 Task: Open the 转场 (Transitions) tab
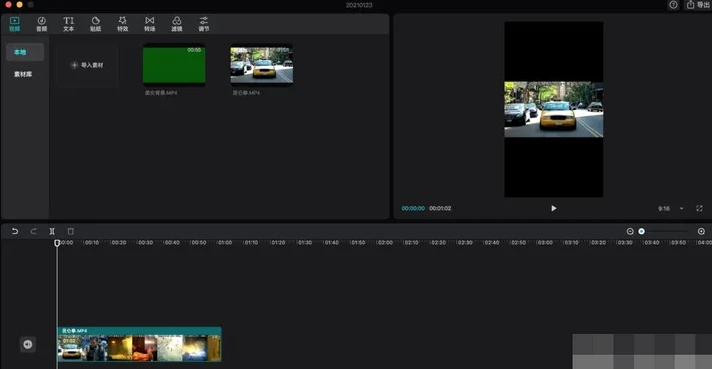(x=149, y=24)
